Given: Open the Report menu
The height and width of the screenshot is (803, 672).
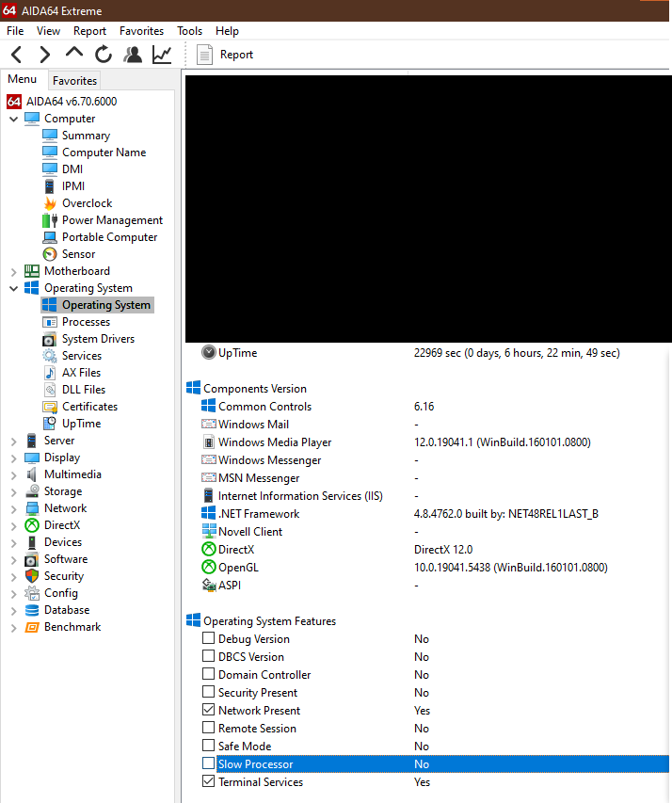Looking at the screenshot, I should pyautogui.click(x=89, y=31).
